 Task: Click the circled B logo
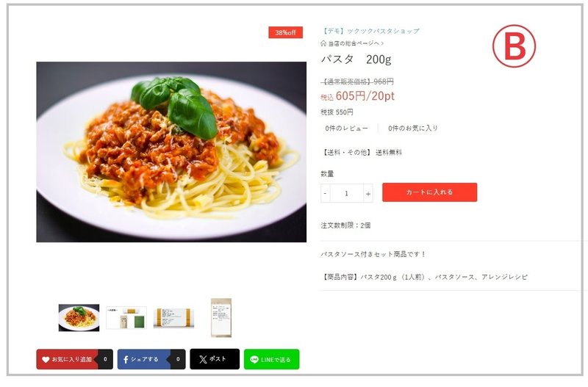pos(514,46)
